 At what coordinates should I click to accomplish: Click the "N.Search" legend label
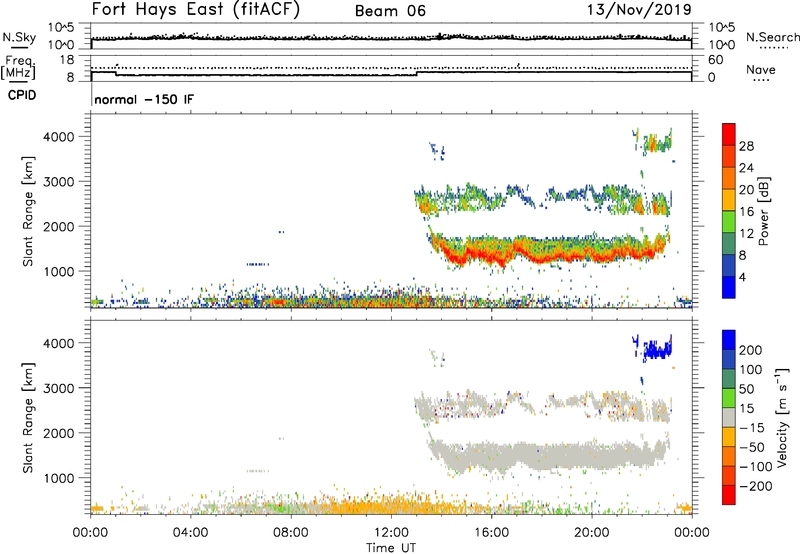[772, 37]
